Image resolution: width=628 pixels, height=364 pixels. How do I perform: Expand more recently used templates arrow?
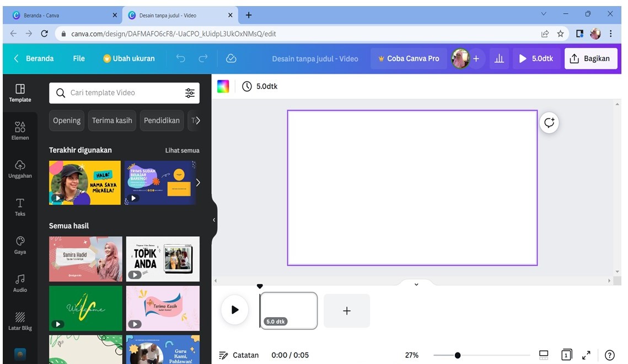click(198, 182)
